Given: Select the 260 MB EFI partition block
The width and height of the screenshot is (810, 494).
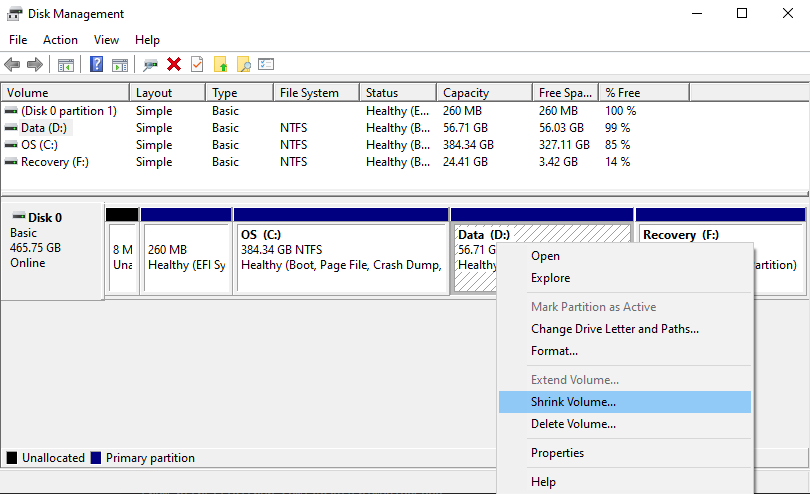Looking at the screenshot, I should (x=186, y=251).
